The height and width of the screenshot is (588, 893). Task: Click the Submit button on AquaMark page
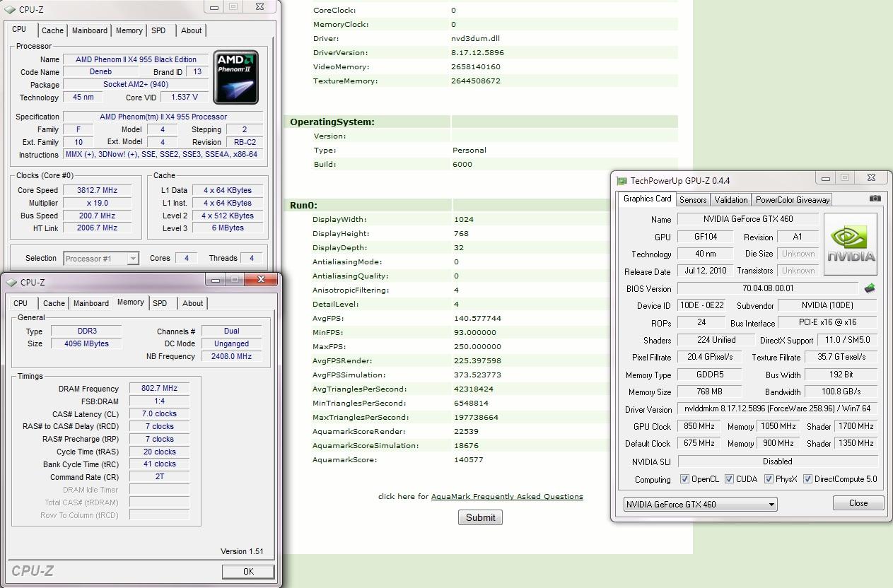(x=480, y=517)
